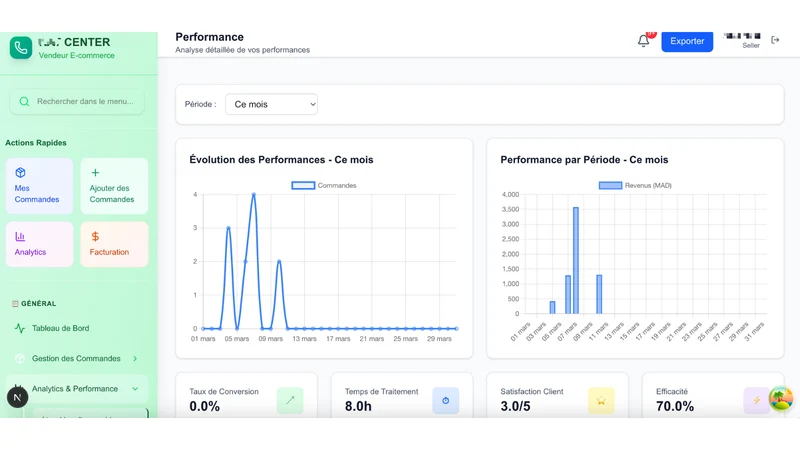Click the round N badge icon
The image size is (800, 450).
[x=17, y=397]
